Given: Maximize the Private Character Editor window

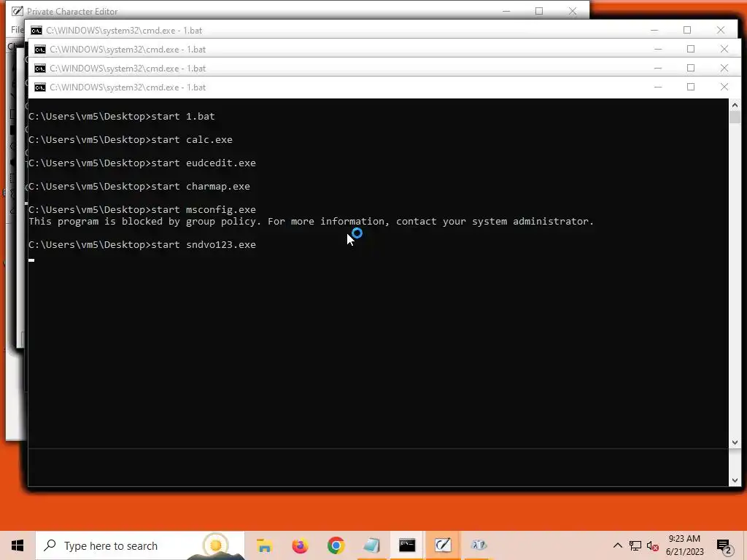Looking at the screenshot, I should point(539,11).
